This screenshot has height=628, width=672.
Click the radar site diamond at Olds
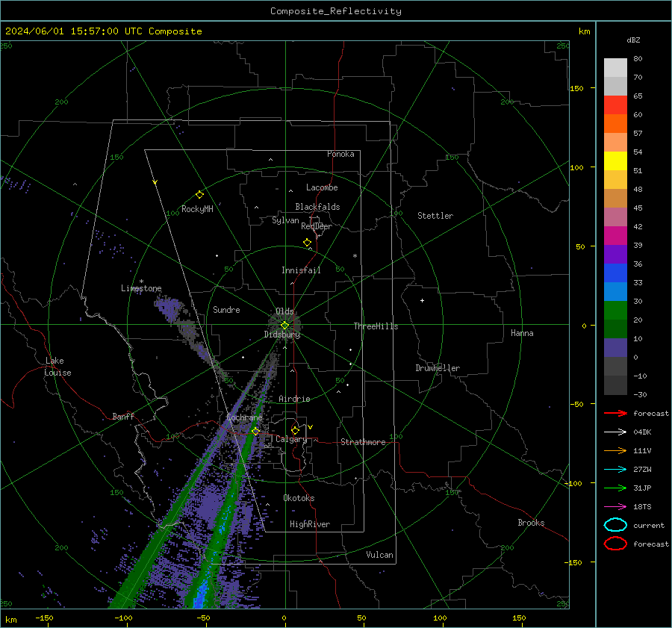click(x=284, y=326)
